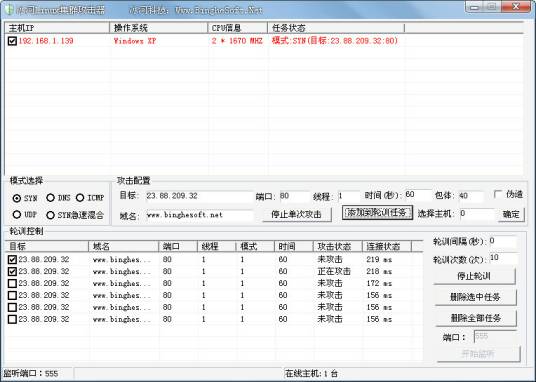Click the listening 端口 field showing 555

(x=495, y=337)
